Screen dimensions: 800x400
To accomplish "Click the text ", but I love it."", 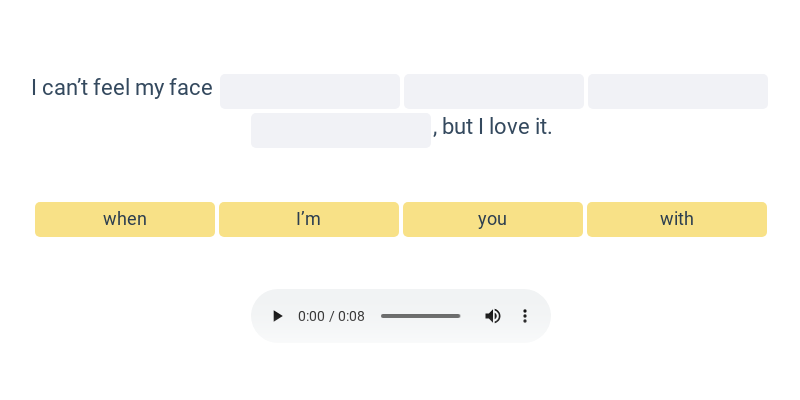I will tap(492, 127).
